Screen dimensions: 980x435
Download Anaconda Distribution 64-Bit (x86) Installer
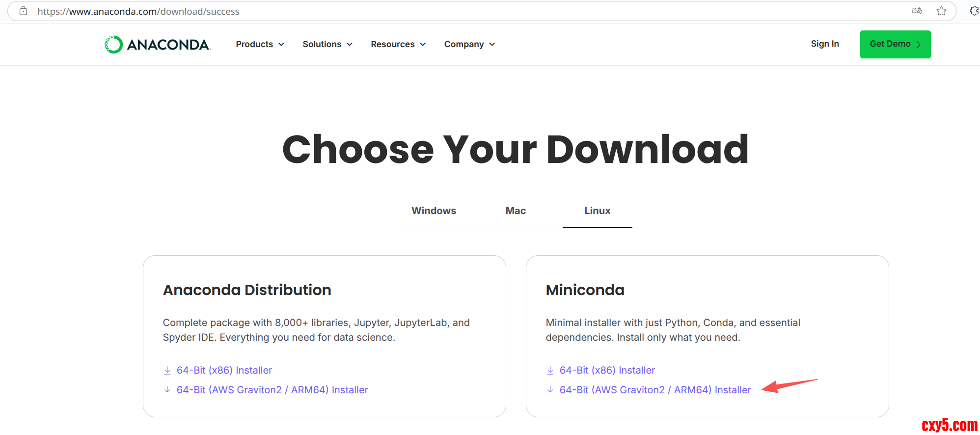pos(224,370)
